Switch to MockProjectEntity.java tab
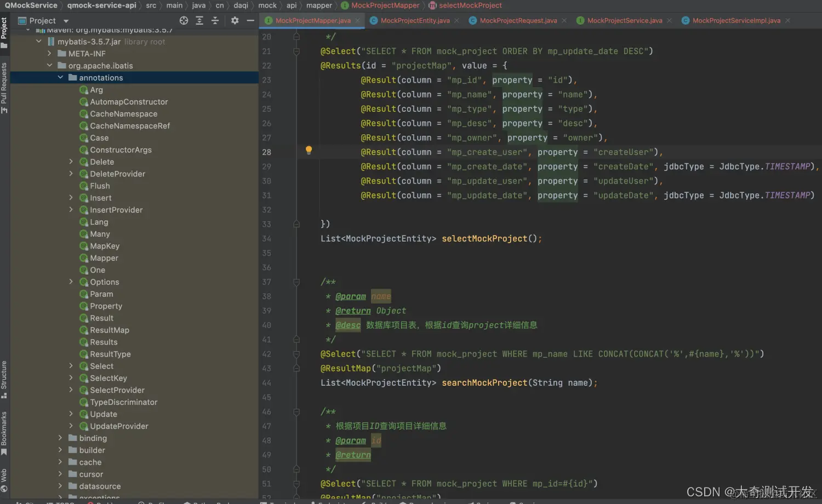822x504 pixels. tap(415, 20)
